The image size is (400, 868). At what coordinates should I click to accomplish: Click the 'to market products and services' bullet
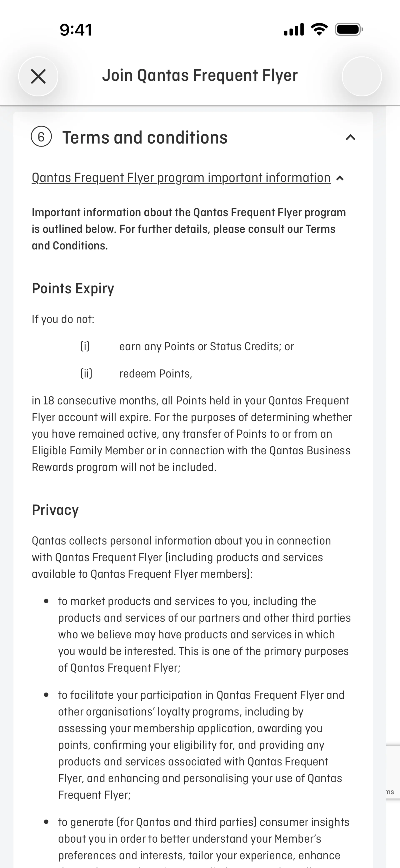coord(204,634)
